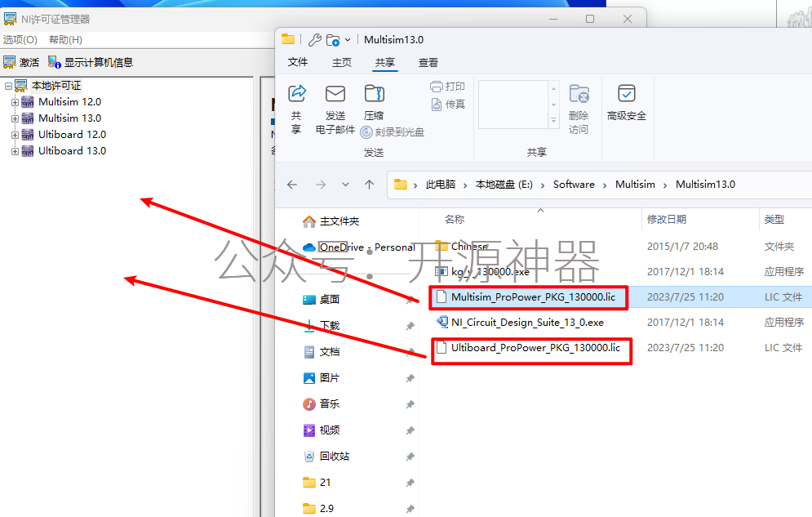The image size is (812, 517).
Task: Select Multisim 13.0 in the license tree
Action: pyautogui.click(x=69, y=118)
